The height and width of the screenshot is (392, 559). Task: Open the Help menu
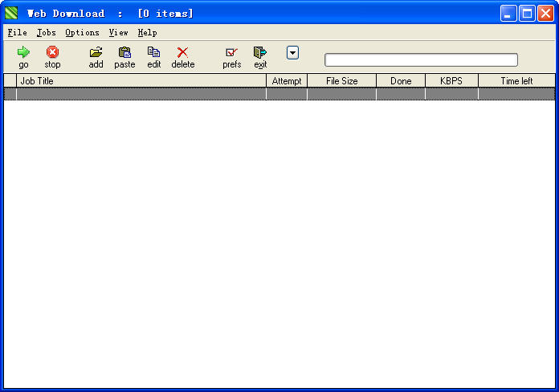pyautogui.click(x=147, y=32)
